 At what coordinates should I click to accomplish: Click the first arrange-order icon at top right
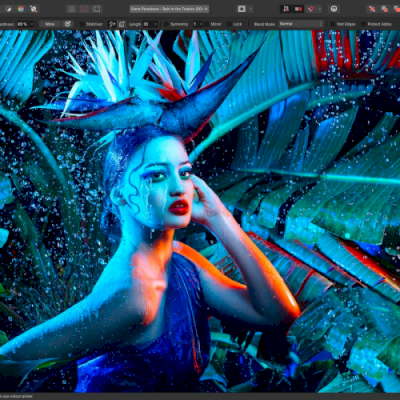(x=372, y=9)
